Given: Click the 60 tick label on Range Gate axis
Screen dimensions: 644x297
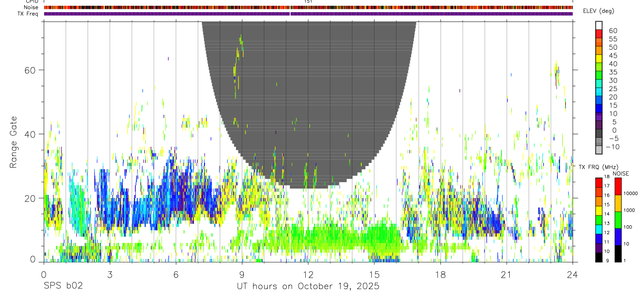Looking at the screenshot, I should (30, 70).
